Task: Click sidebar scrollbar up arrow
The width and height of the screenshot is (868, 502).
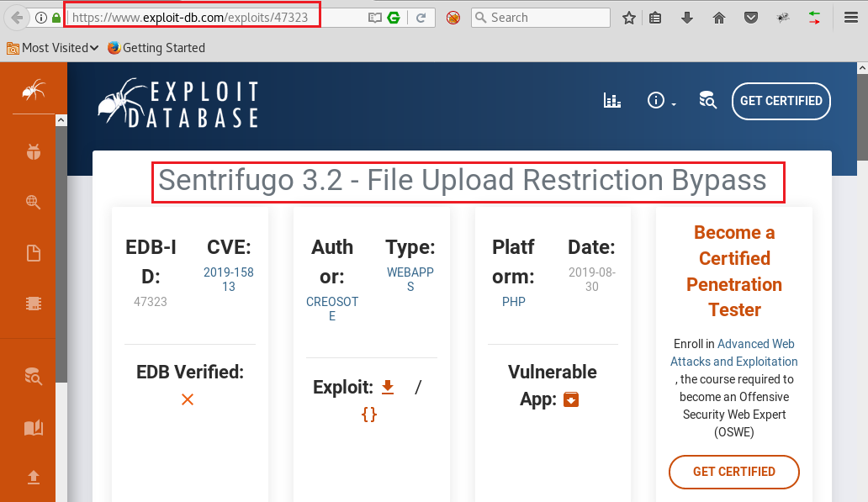Action: (61, 120)
